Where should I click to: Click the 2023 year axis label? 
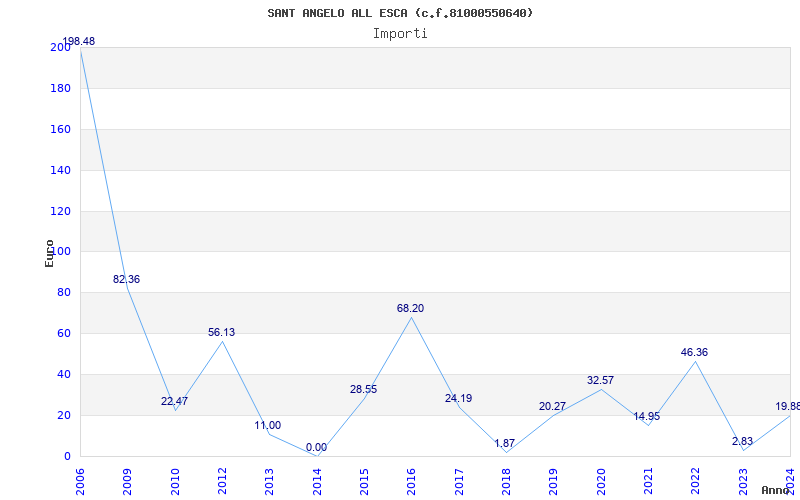(743, 482)
